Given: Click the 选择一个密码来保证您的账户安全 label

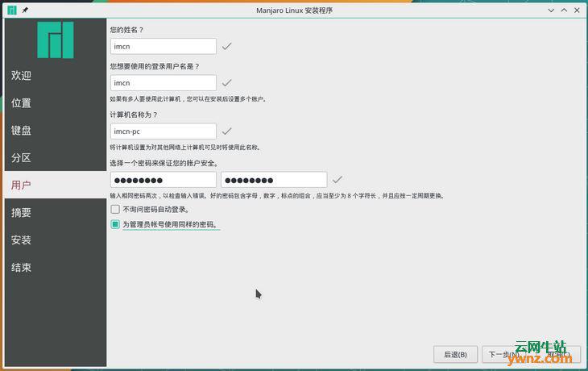Looking at the screenshot, I should click(x=164, y=164).
